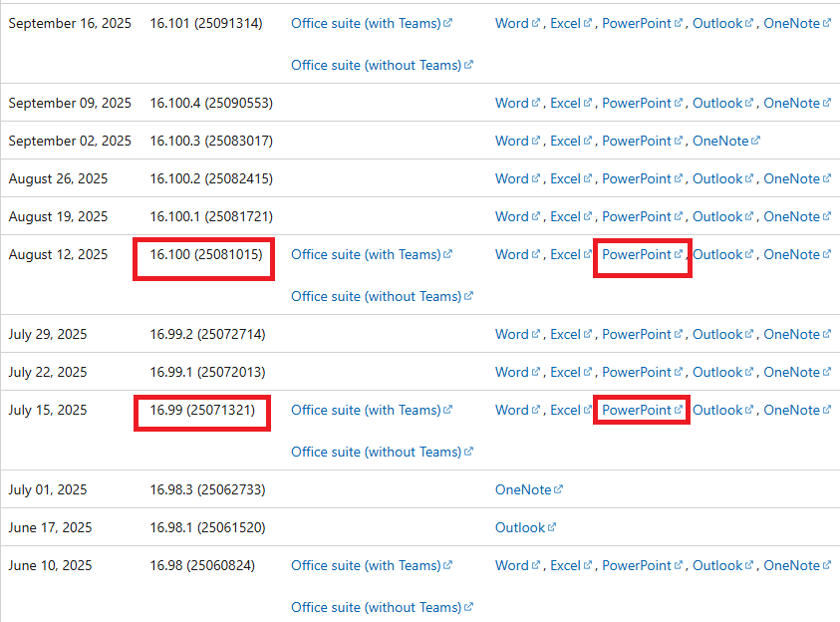Download OneNote for version 16.98 (25060824)

click(x=797, y=566)
